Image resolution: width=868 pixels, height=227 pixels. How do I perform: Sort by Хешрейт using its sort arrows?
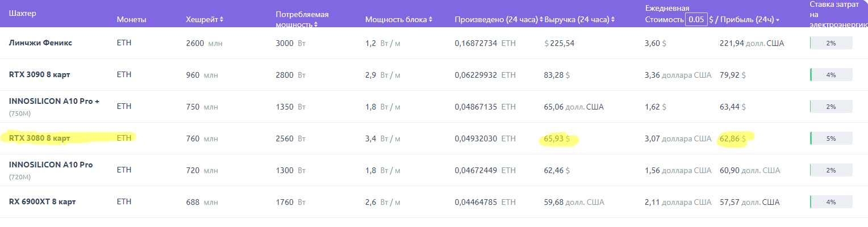[x=221, y=20]
